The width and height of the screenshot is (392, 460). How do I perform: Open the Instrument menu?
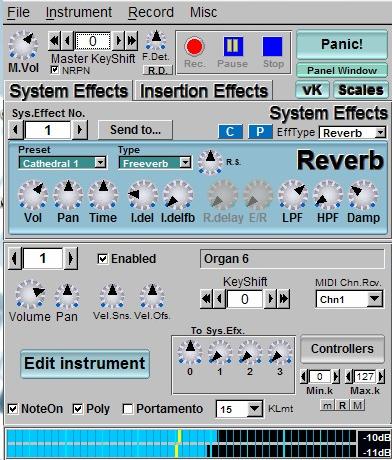point(79,13)
